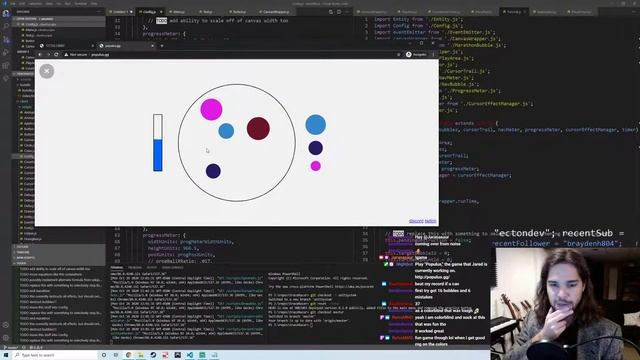Image resolution: width=640 pixels, height=360 pixels.
Task: Reload the populus.gg page
Action: point(56,54)
